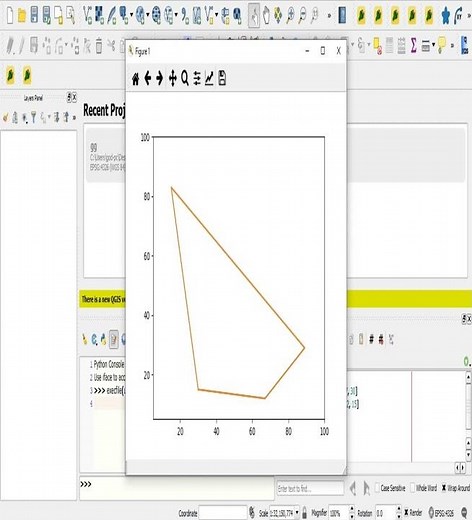Close the Layers Panel with its X button
The height and width of the screenshot is (520, 472).
(x=74, y=97)
